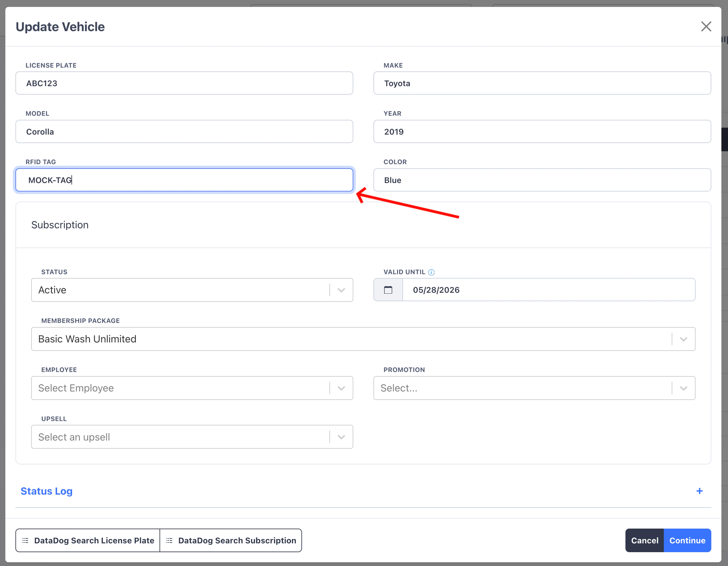Click in the RFID Tag field
The width and height of the screenshot is (728, 566).
(184, 180)
